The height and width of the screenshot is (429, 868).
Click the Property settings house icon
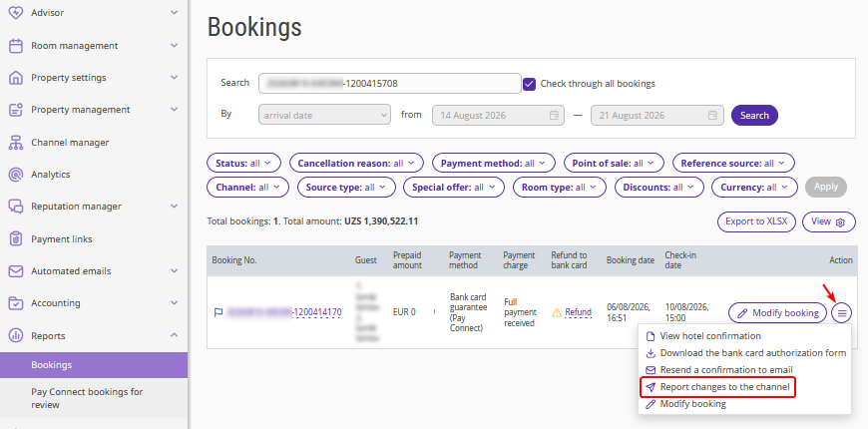pyautogui.click(x=16, y=78)
